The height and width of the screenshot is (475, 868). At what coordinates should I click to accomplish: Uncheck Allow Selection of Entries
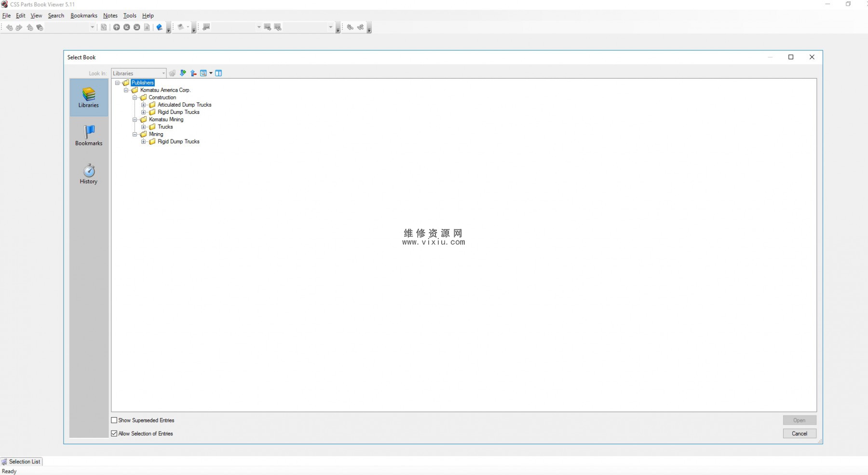tap(114, 433)
